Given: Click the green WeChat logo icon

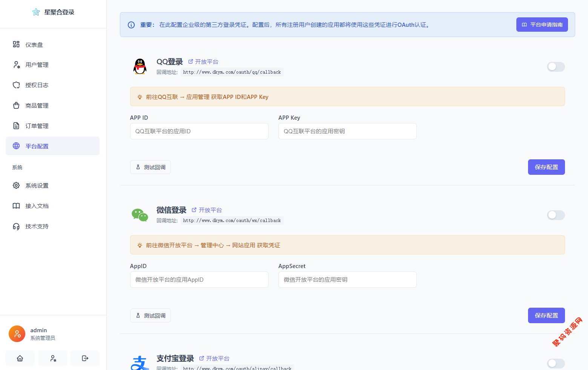Looking at the screenshot, I should click(x=140, y=215).
